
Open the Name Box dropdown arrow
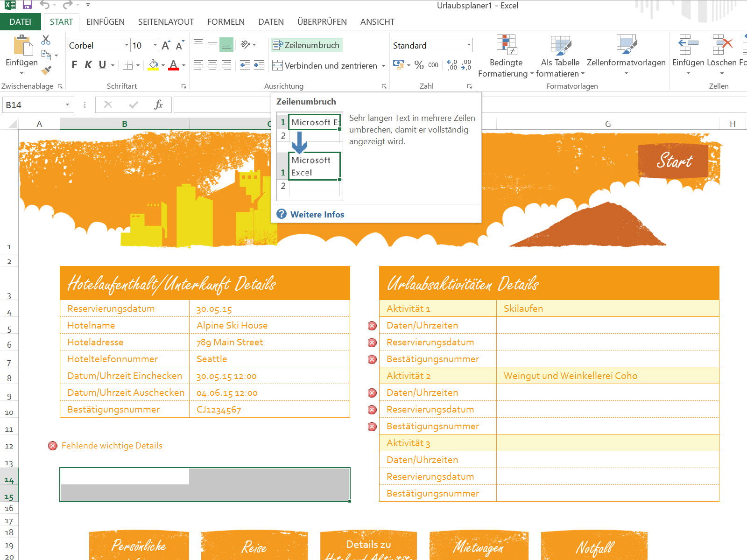coord(67,105)
